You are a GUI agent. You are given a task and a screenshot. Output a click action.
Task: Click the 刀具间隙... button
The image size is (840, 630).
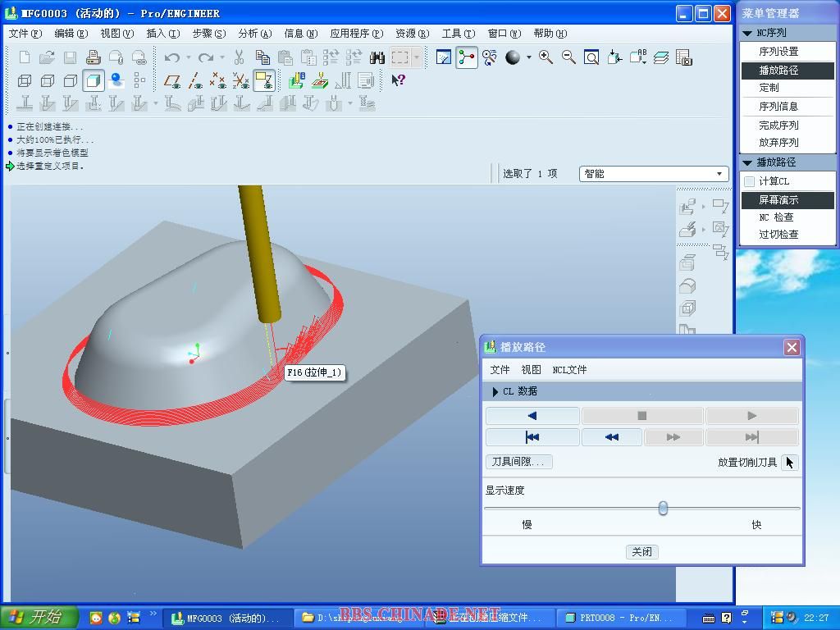518,462
